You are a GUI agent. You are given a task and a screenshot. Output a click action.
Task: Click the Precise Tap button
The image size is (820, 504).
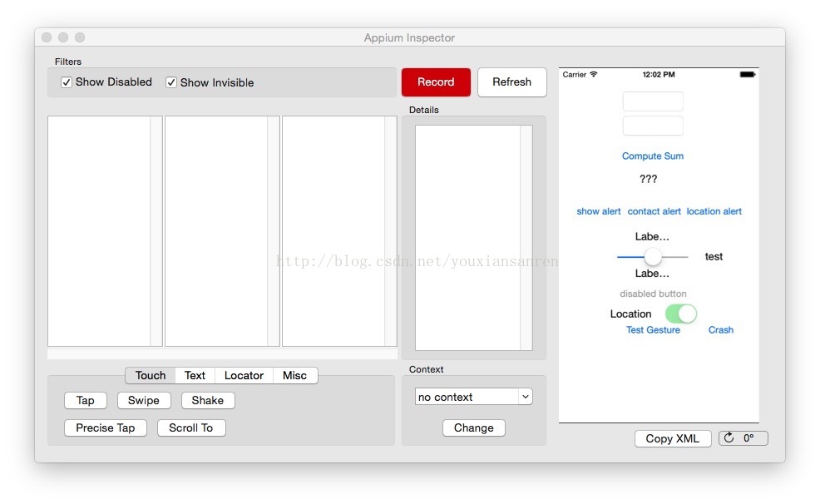coord(105,427)
